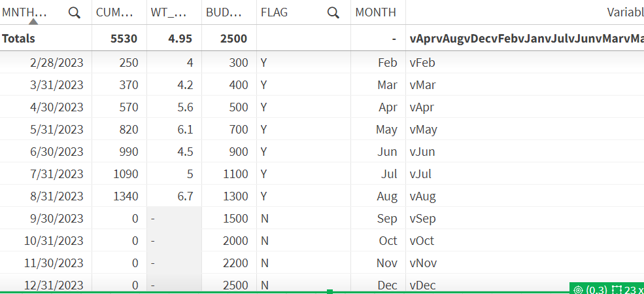Click the Variable column header
The width and height of the screenshot is (644, 294).
point(624,12)
